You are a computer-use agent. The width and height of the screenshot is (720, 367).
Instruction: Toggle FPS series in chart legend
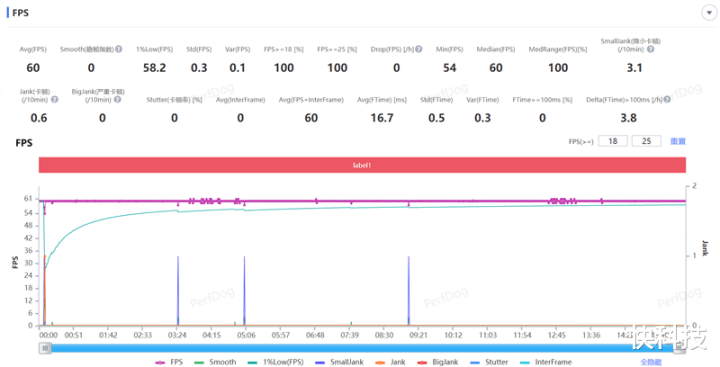tap(169, 362)
